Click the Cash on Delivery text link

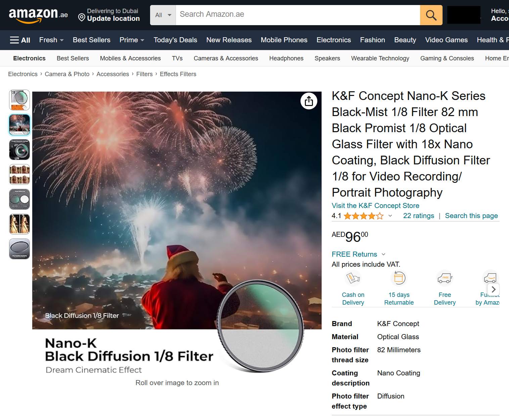[353, 299]
